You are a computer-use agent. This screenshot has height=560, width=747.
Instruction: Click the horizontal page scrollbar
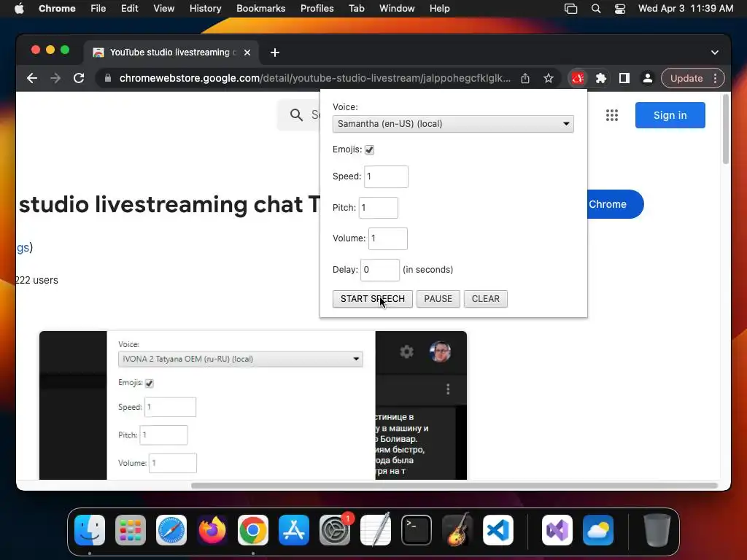pos(454,486)
